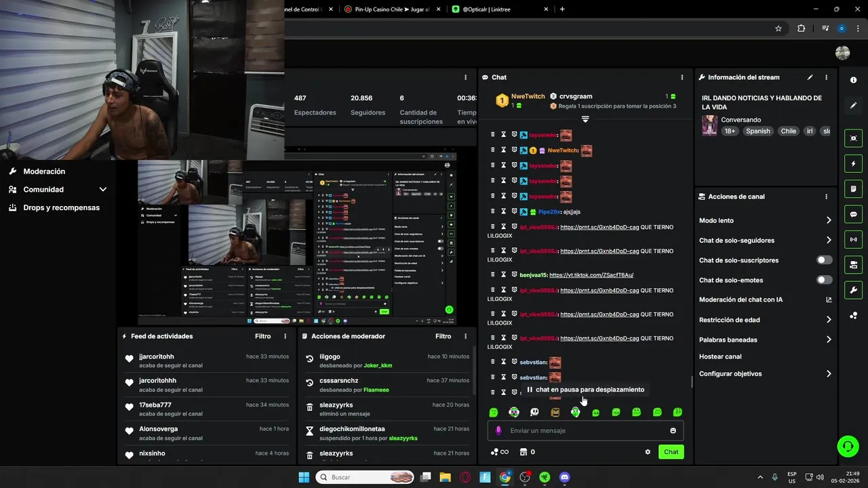Collapse the chat gift leaderboard

(585, 119)
